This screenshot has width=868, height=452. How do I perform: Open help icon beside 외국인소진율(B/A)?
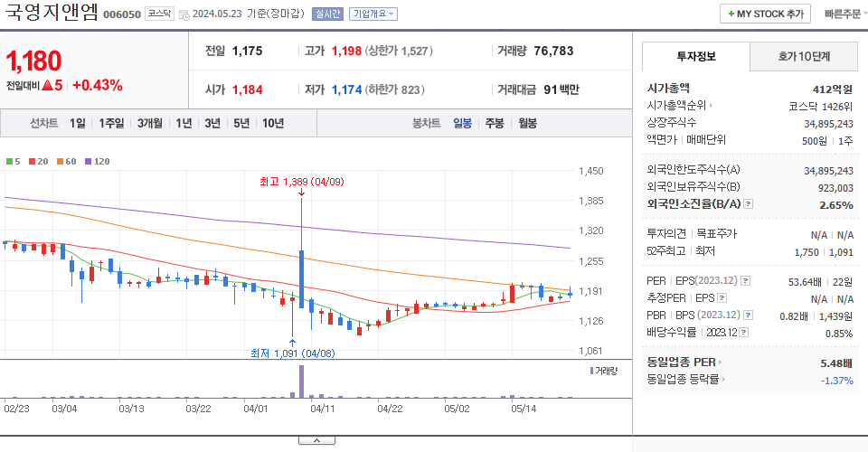pyautogui.click(x=748, y=204)
